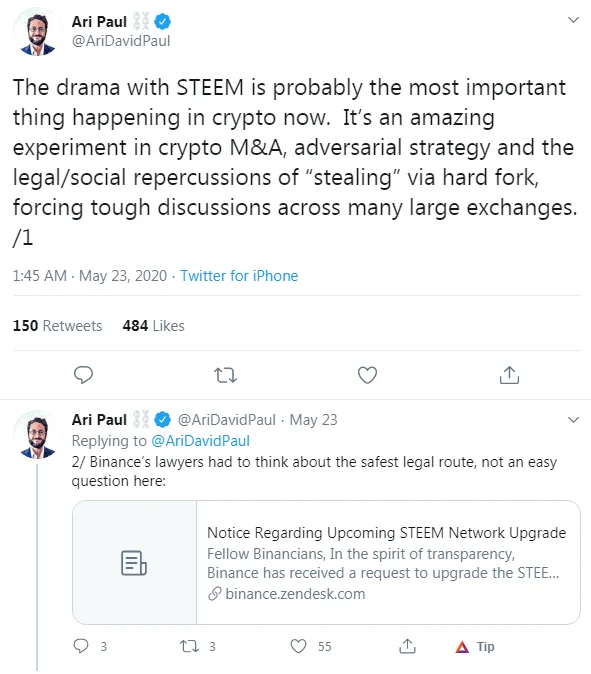The image size is (591, 674).
Task: Click the article icon thumbnail in link card
Action: (x=134, y=563)
